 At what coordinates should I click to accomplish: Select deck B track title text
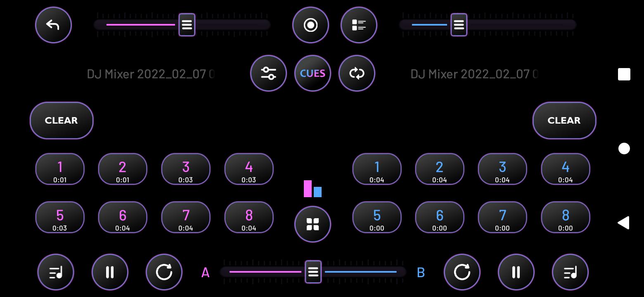(474, 74)
